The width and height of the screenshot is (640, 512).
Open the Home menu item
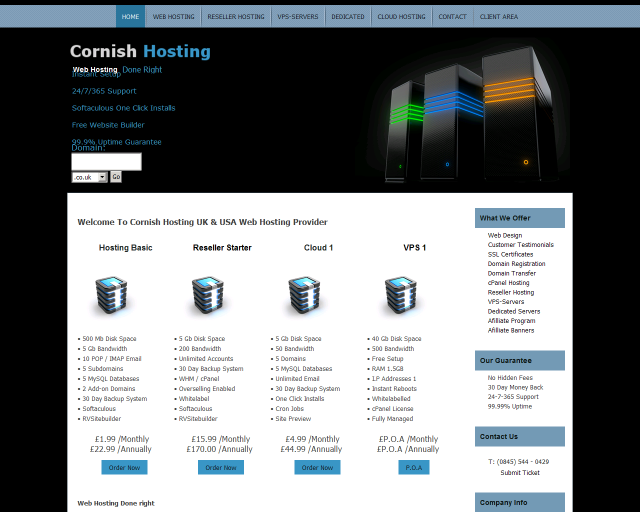(x=130, y=17)
